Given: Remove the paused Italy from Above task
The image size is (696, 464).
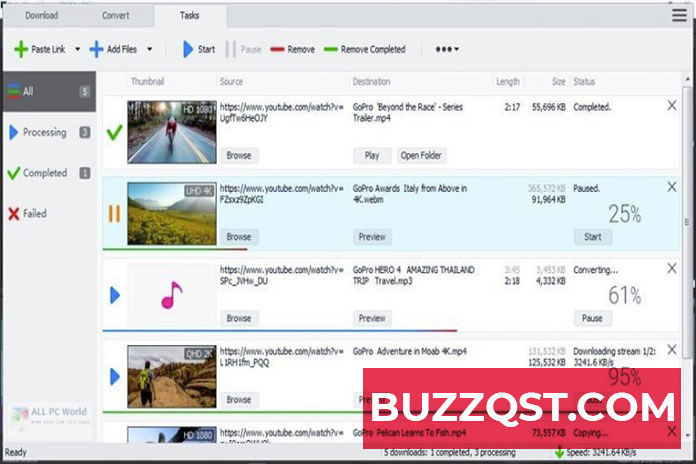Looking at the screenshot, I should (672, 187).
